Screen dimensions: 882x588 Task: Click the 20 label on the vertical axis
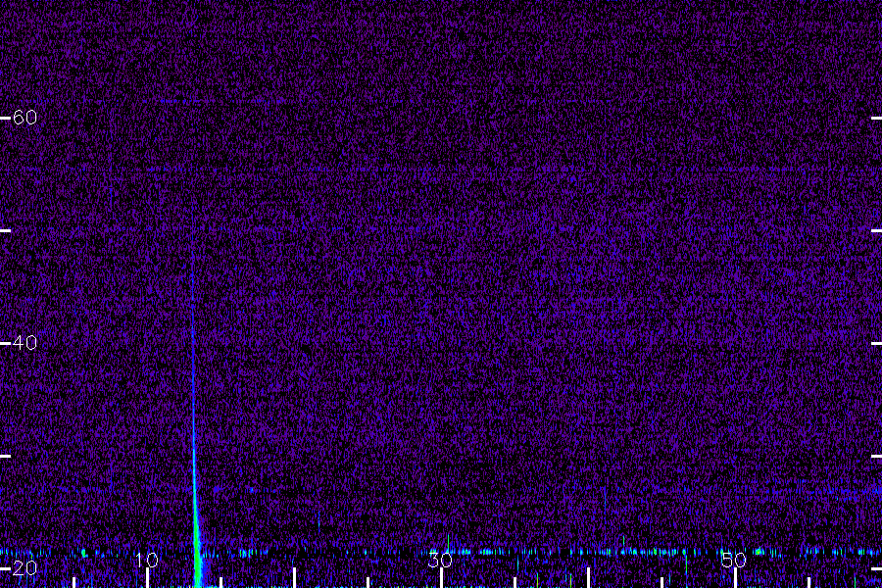[x=24, y=567]
